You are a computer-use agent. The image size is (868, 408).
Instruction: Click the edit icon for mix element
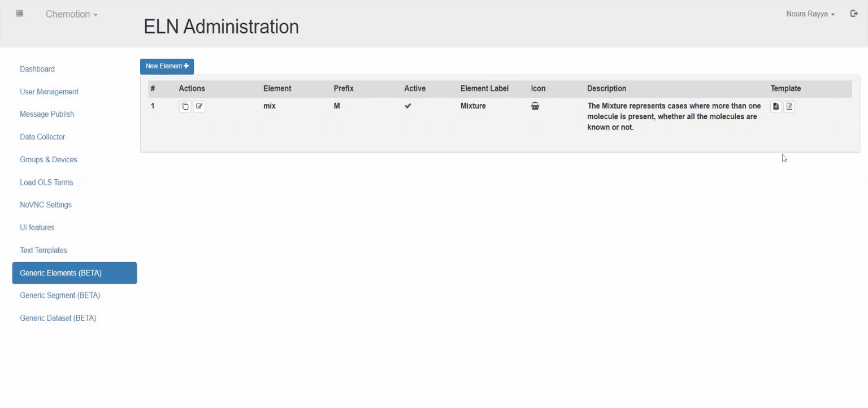click(199, 106)
